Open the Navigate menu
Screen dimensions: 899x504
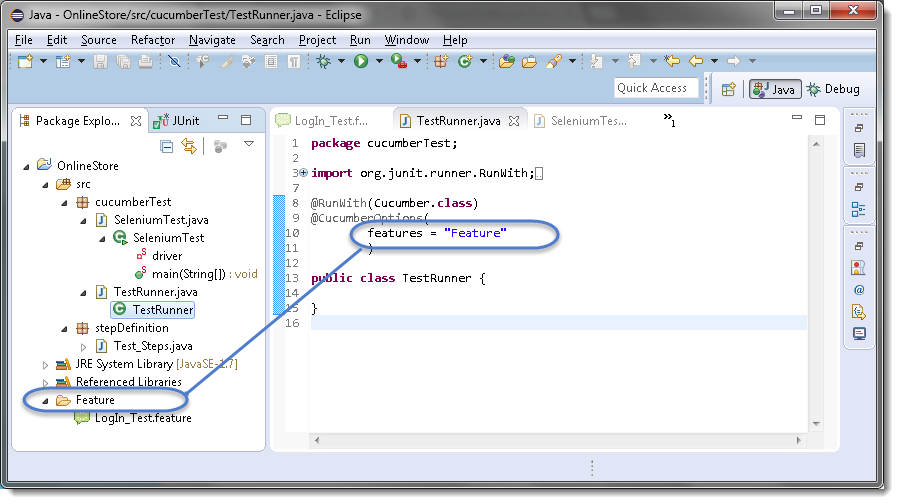[x=212, y=40]
